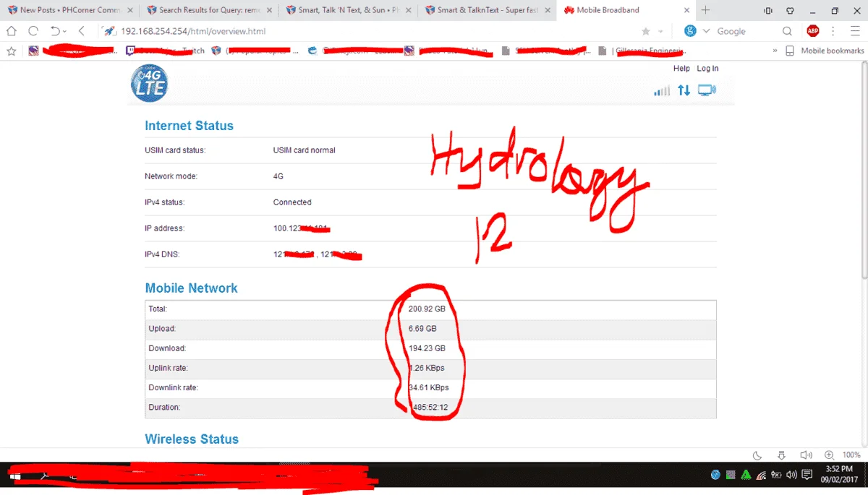The width and height of the screenshot is (868, 495).
Task: Expand the search engine selector chevron
Action: point(707,32)
